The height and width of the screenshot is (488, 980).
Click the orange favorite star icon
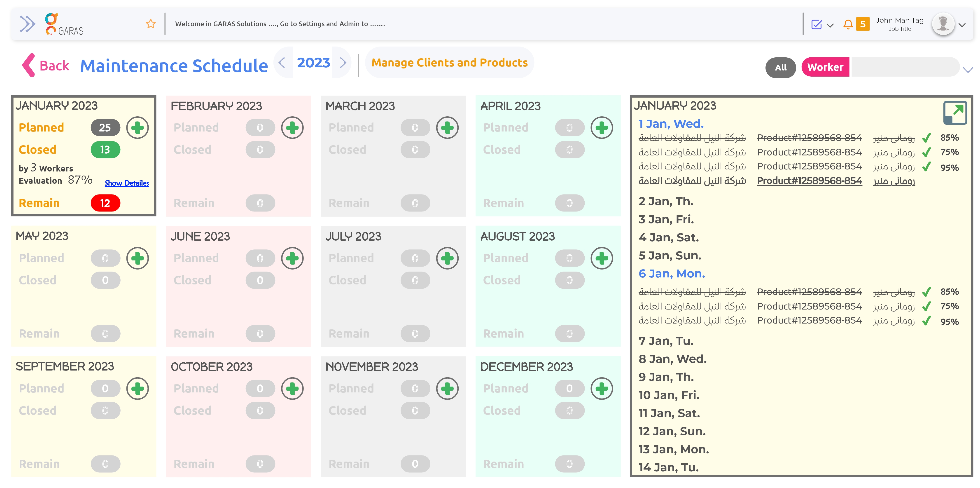coord(151,24)
